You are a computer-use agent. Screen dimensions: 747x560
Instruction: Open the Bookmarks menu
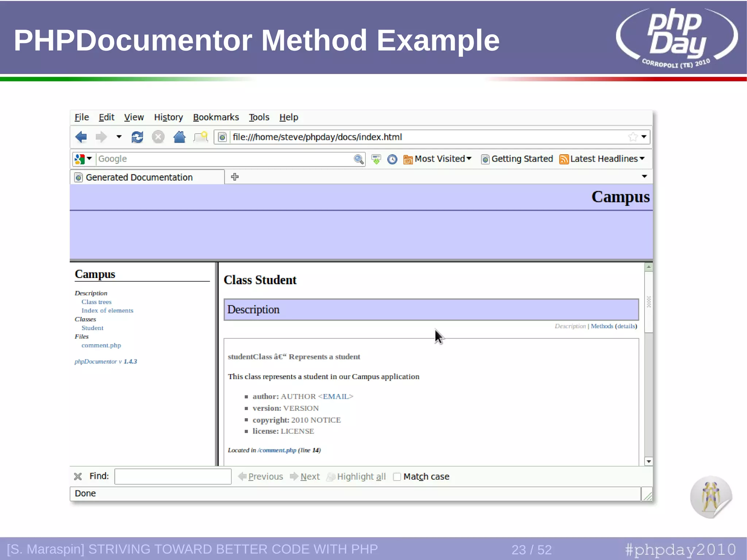click(x=216, y=117)
